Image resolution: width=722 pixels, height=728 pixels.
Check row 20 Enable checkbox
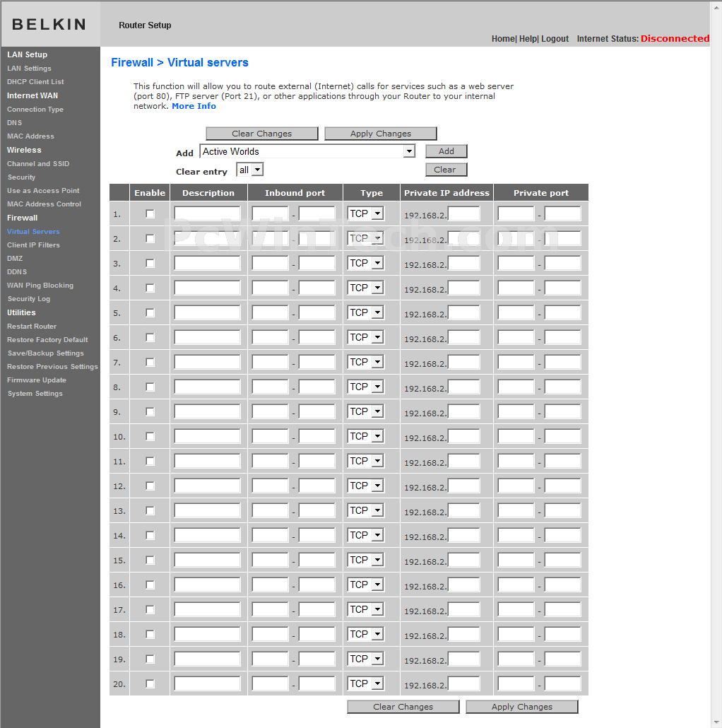click(x=150, y=684)
